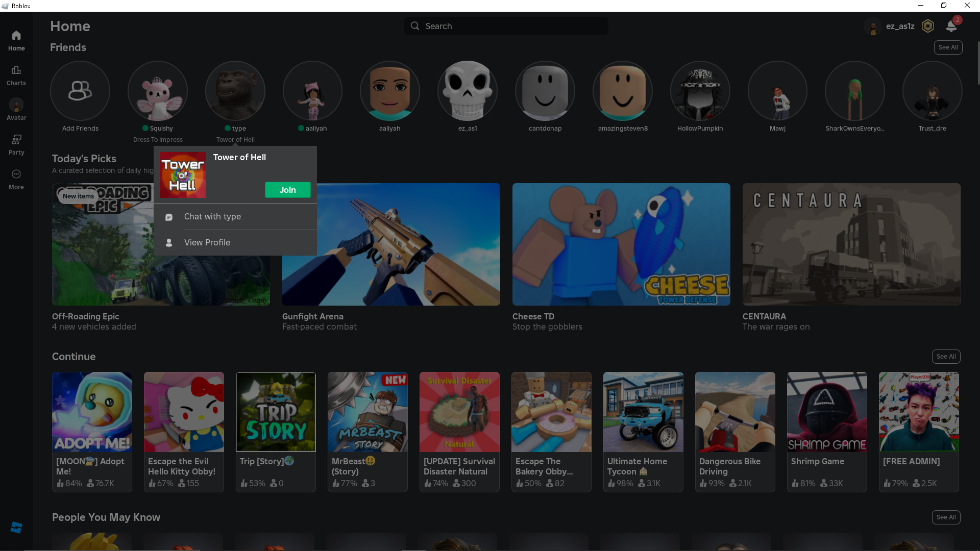The image size is (980, 551).
Task: Click See All for Continue
Action: [946, 357]
